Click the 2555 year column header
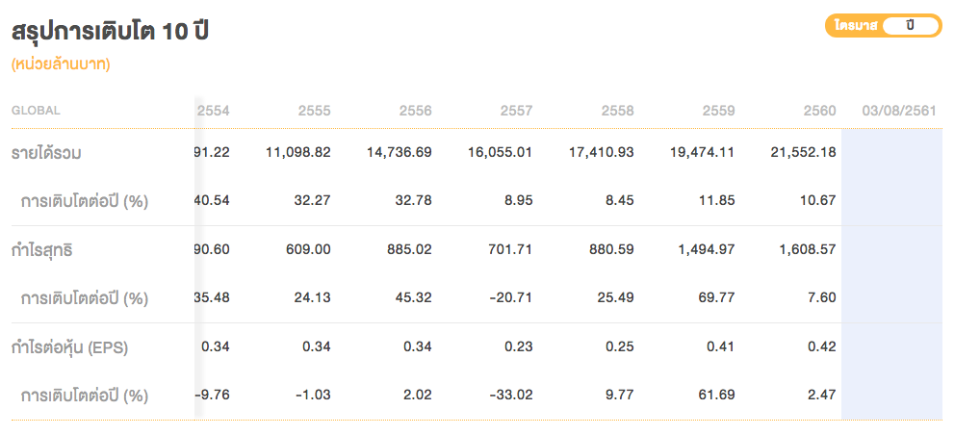This screenshot has height=435, width=980. tap(315, 111)
